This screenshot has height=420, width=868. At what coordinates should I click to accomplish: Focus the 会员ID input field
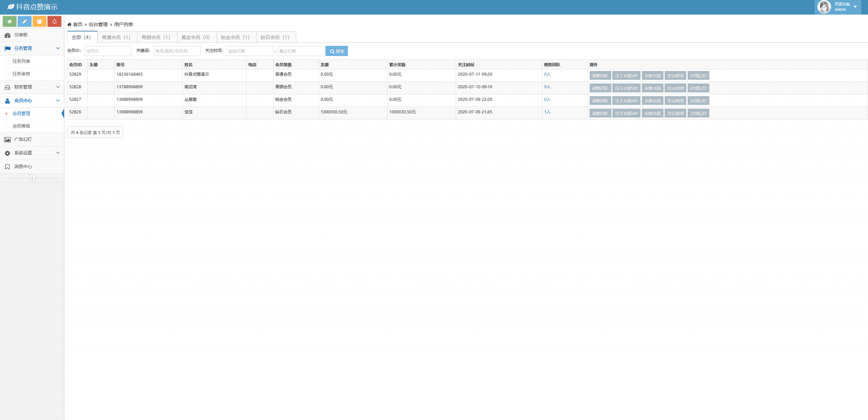click(x=108, y=51)
